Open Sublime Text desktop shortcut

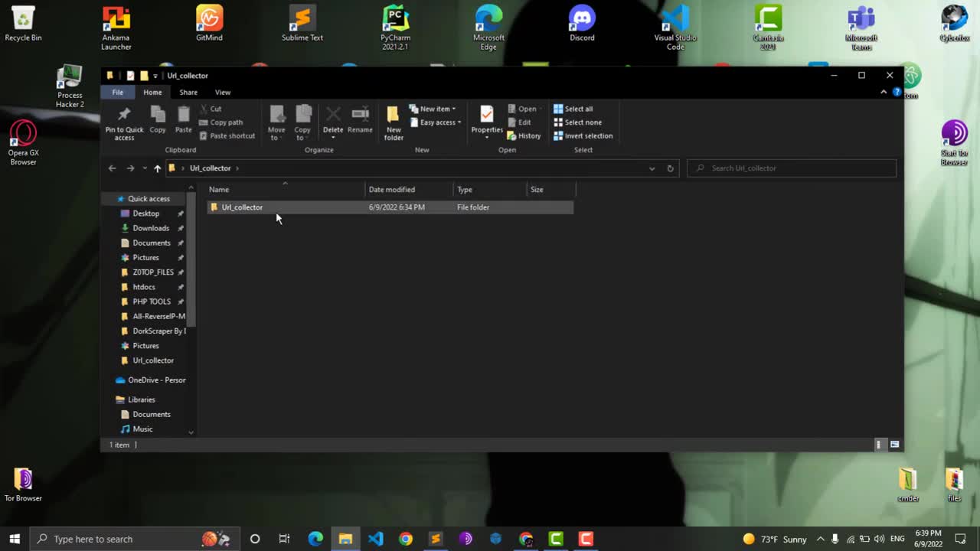[302, 23]
